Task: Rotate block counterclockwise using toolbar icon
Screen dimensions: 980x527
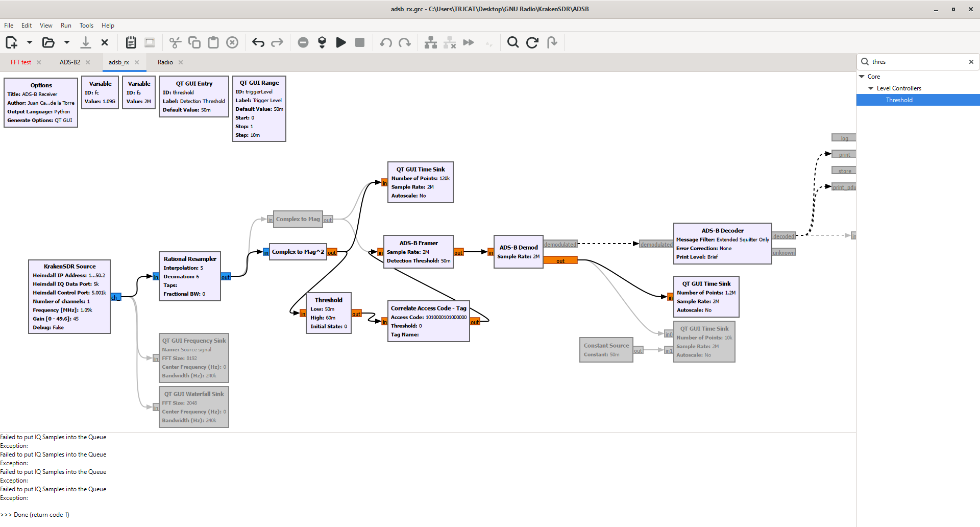Action: [x=386, y=42]
